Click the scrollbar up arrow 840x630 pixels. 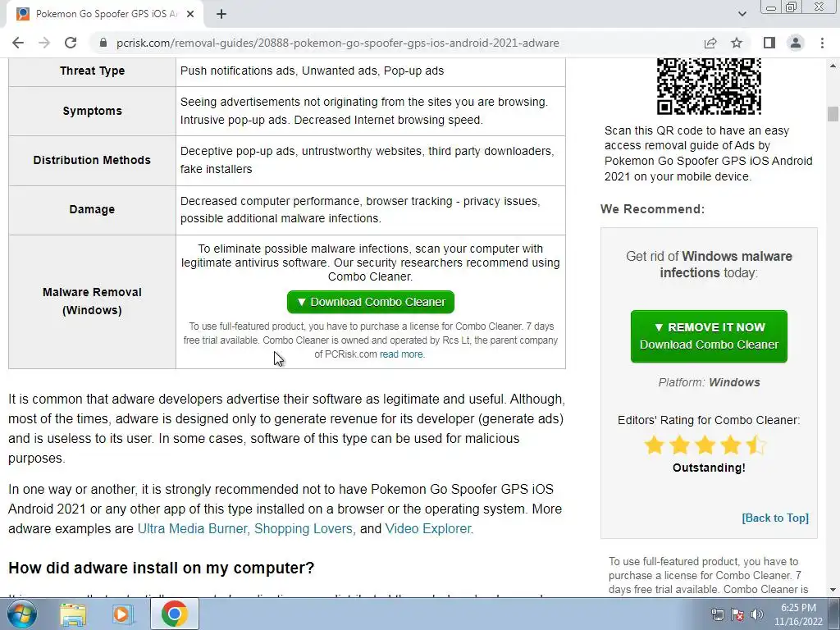833,66
